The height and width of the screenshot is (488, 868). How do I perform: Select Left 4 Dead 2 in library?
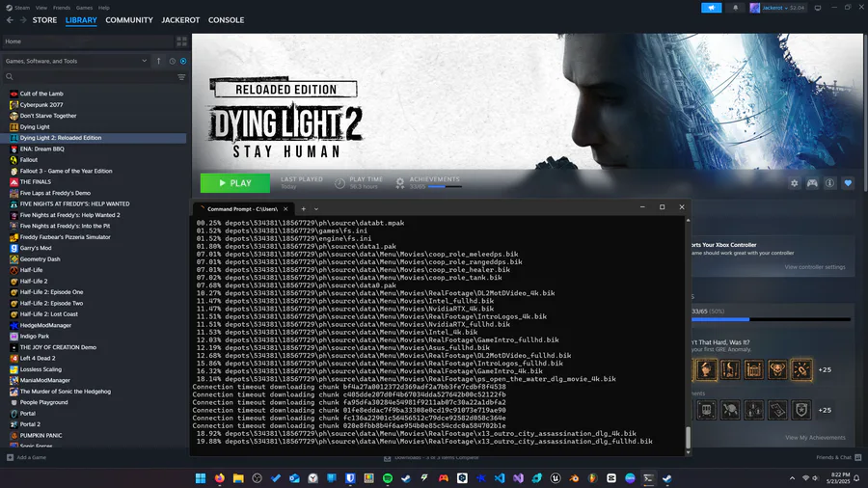38,358
